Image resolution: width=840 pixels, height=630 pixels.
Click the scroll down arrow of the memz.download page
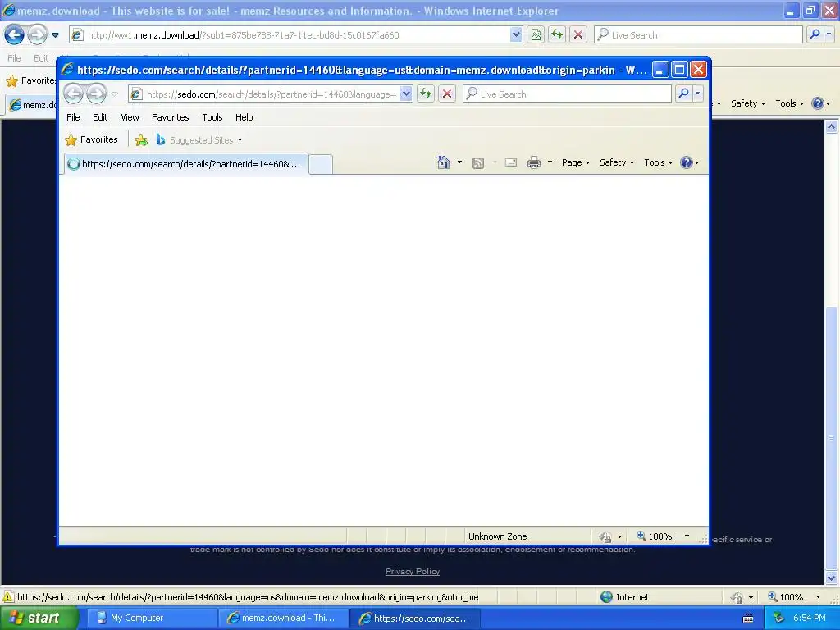pos(832,577)
